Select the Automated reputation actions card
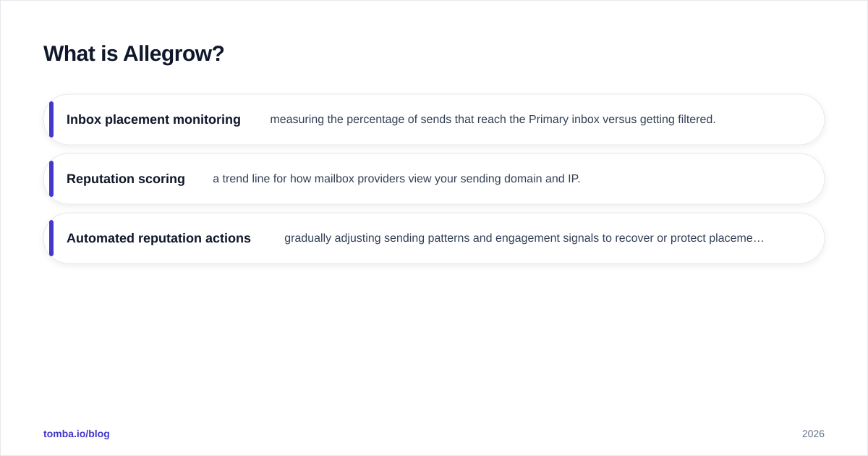This screenshot has width=868, height=456. click(x=434, y=238)
